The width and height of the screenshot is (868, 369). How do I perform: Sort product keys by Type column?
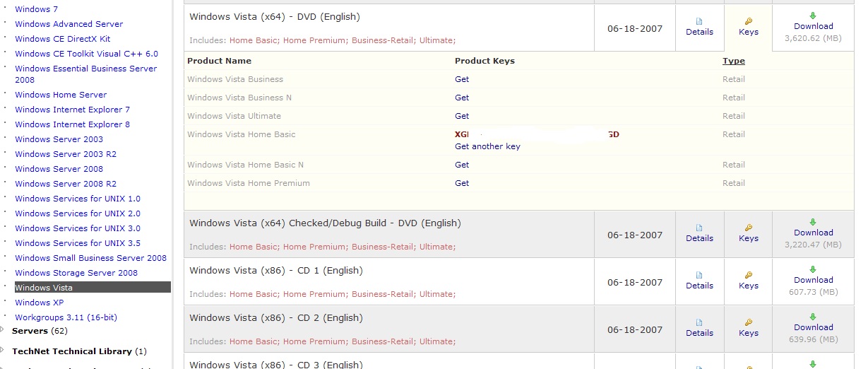pyautogui.click(x=734, y=61)
